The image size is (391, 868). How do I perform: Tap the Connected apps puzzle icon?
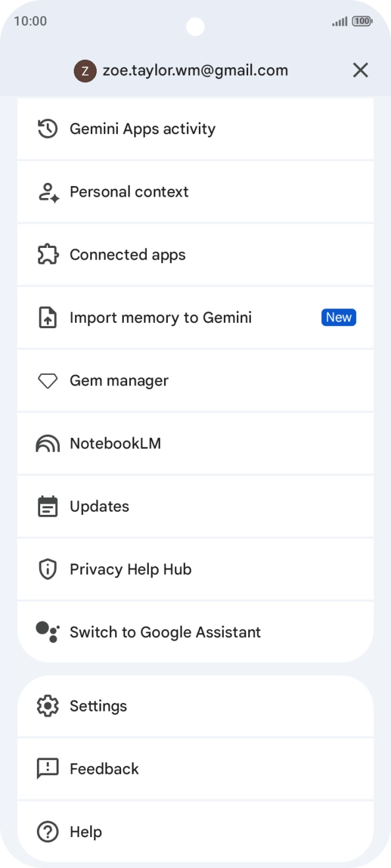[x=47, y=254]
